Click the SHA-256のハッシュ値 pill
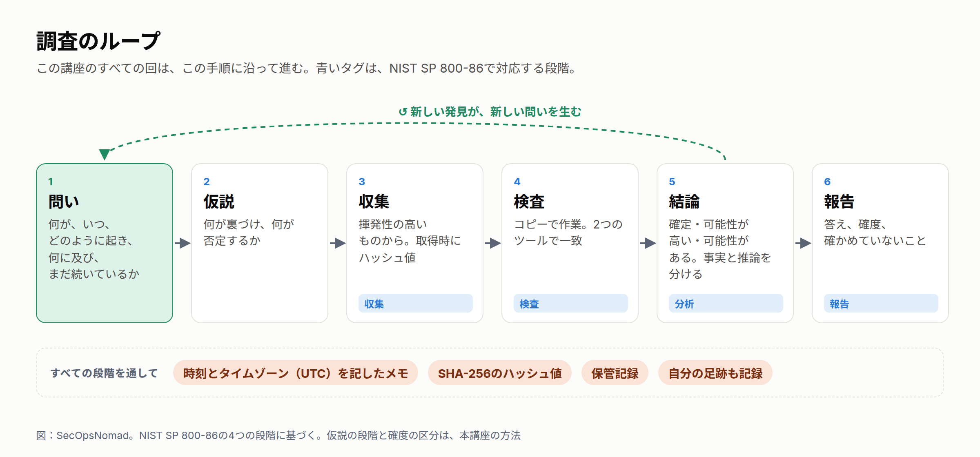 (x=500, y=373)
